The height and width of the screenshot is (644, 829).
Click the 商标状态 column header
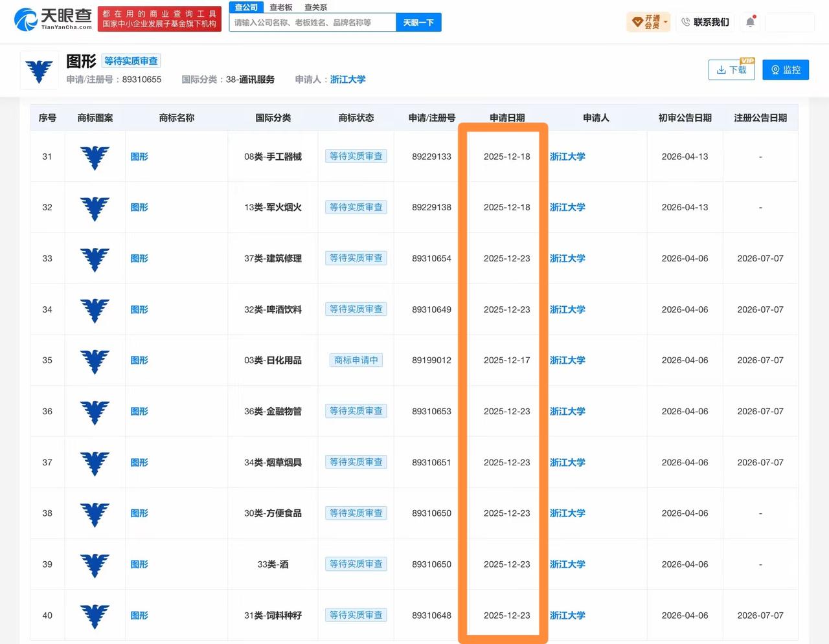356,118
